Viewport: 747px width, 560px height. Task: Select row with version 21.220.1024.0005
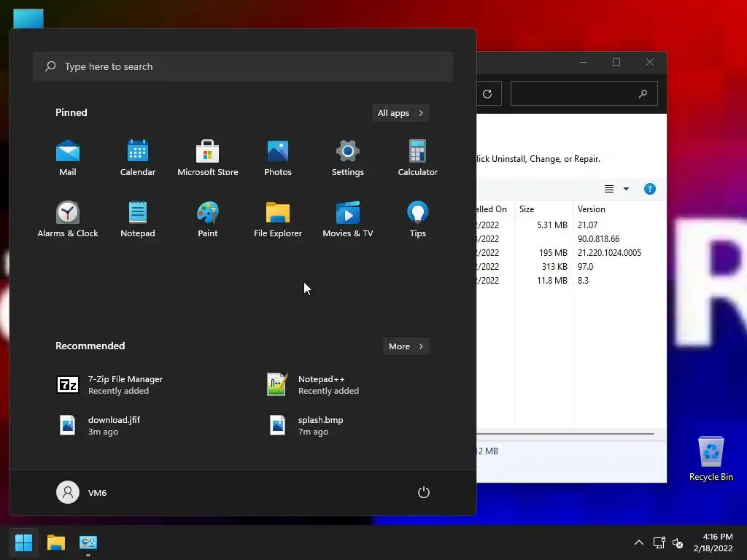pos(572,252)
